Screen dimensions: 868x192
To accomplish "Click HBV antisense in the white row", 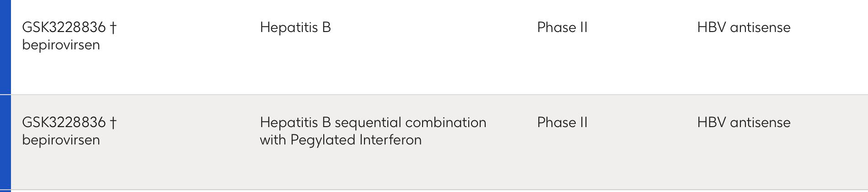I will tap(744, 27).
